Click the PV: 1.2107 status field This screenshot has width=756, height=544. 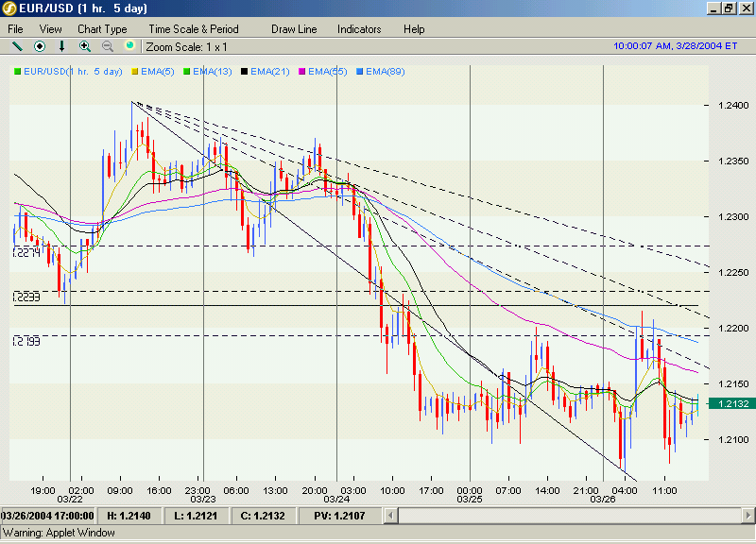click(339, 516)
